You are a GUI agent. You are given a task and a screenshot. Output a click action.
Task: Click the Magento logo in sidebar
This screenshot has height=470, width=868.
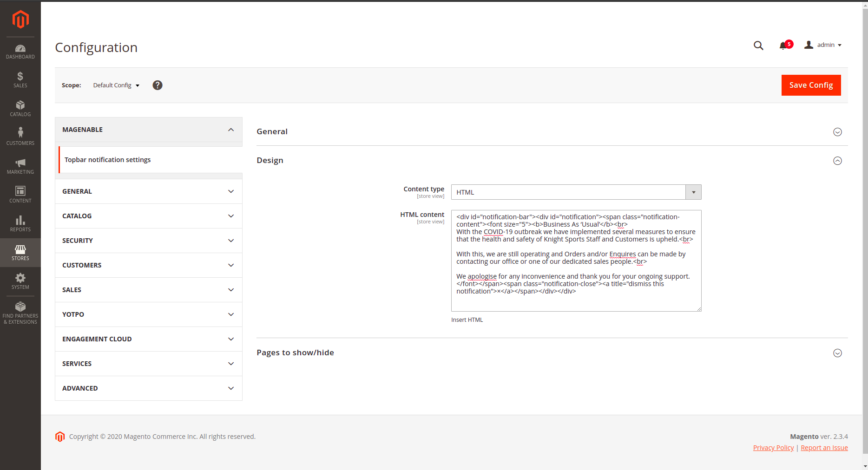[x=20, y=20]
